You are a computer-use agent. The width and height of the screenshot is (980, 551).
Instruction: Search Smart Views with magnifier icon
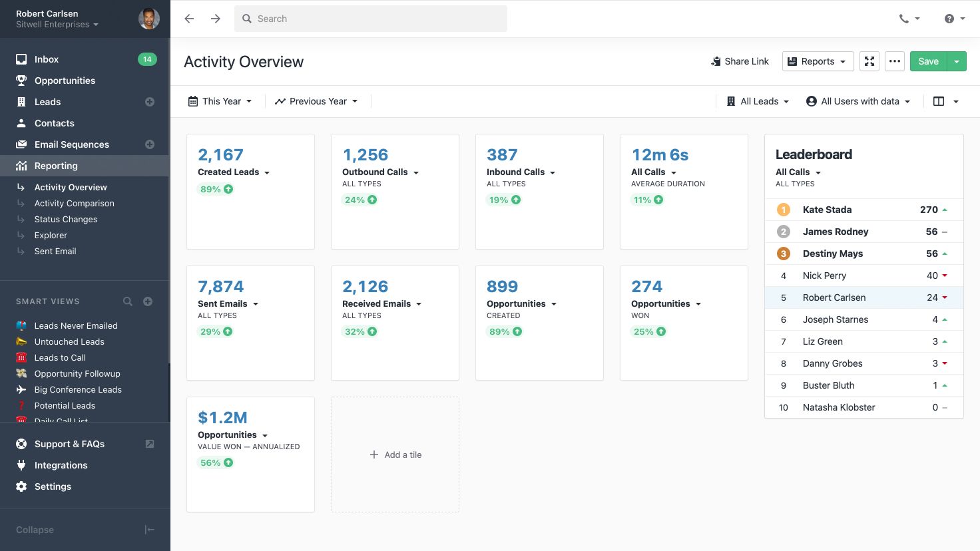pyautogui.click(x=128, y=301)
